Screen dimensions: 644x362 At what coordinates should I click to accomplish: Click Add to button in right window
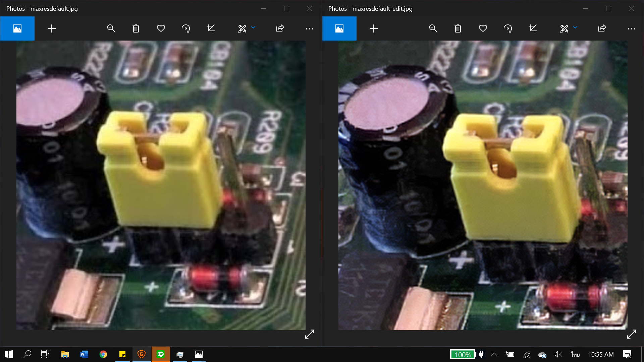(373, 28)
